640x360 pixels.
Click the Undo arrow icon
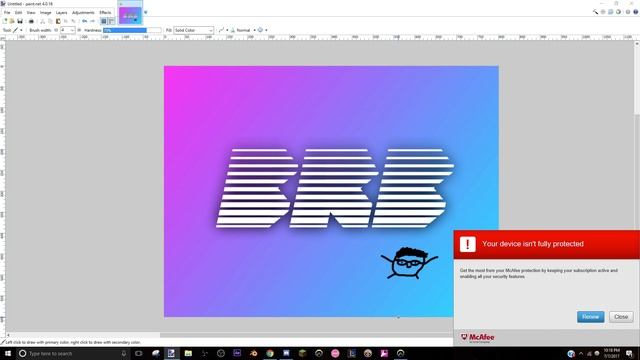tap(84, 21)
